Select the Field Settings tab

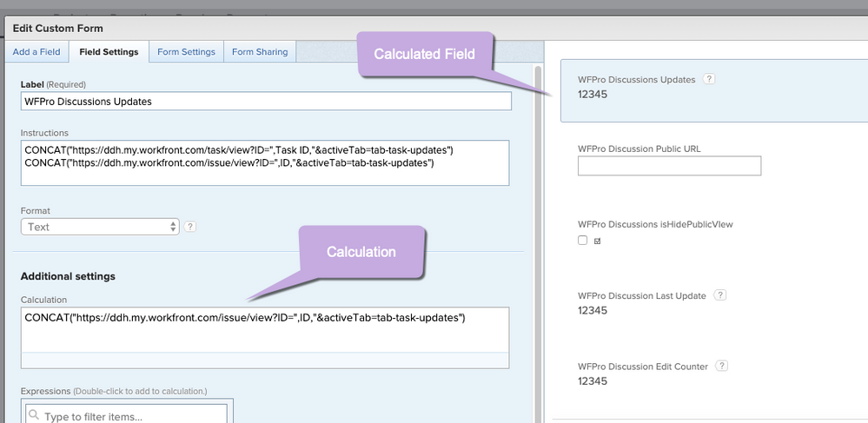(109, 51)
